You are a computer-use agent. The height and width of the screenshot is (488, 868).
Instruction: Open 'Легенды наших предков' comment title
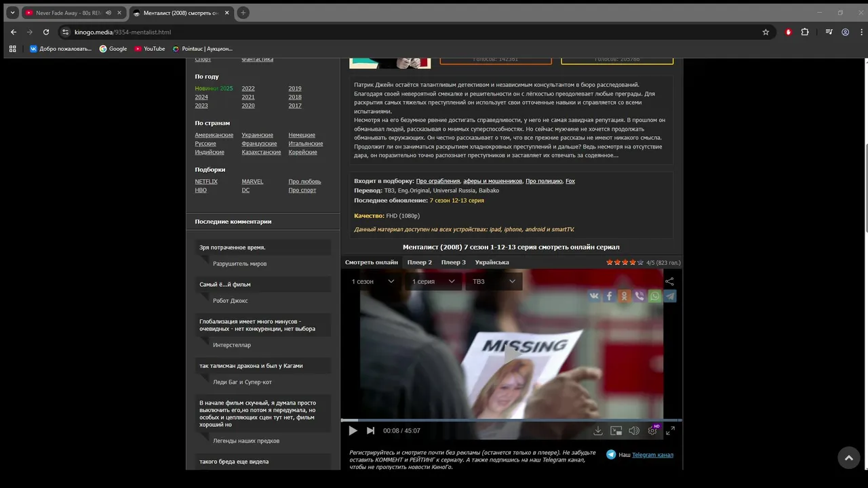[246, 441]
